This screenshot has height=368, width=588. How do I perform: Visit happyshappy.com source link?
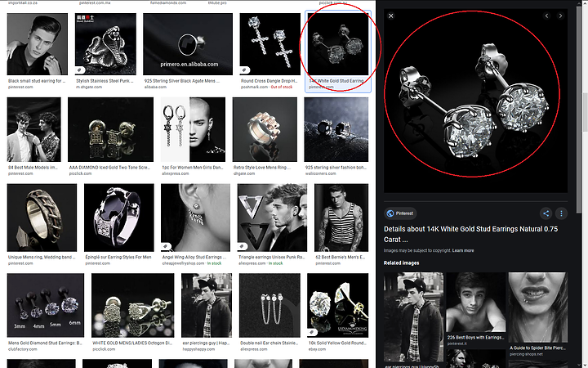[x=198, y=349]
